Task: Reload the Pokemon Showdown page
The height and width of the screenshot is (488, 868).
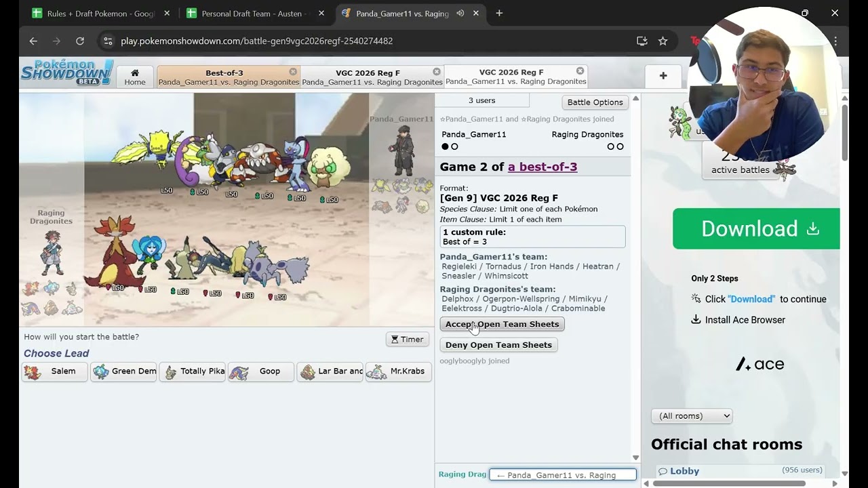Action: pyautogui.click(x=80, y=41)
